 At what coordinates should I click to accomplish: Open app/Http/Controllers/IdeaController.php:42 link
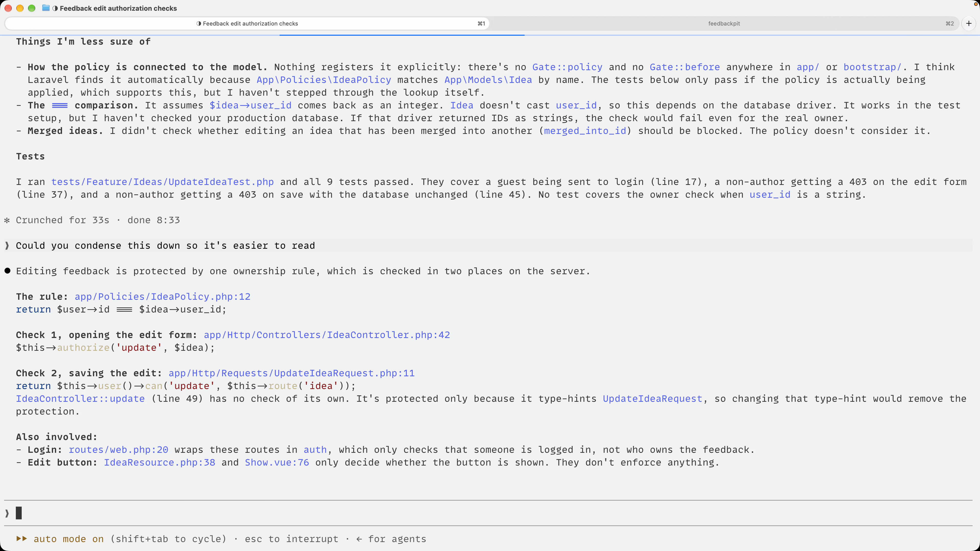tap(327, 335)
